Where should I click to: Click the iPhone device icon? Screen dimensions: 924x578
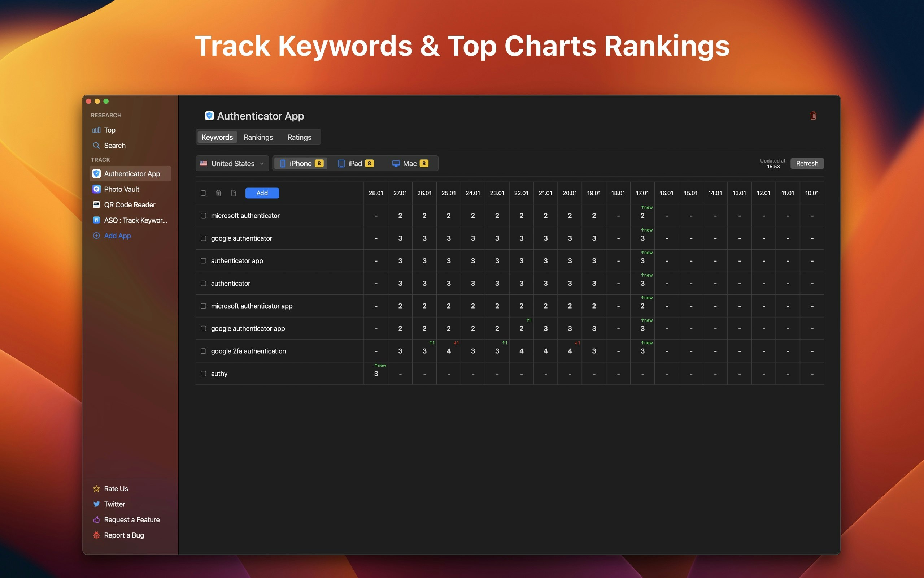coord(283,164)
